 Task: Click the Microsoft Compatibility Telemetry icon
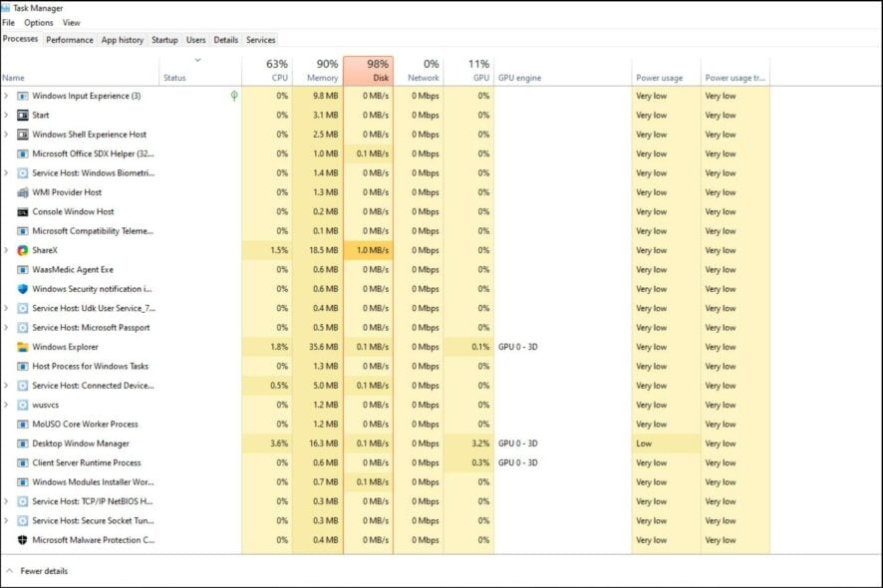pos(23,231)
